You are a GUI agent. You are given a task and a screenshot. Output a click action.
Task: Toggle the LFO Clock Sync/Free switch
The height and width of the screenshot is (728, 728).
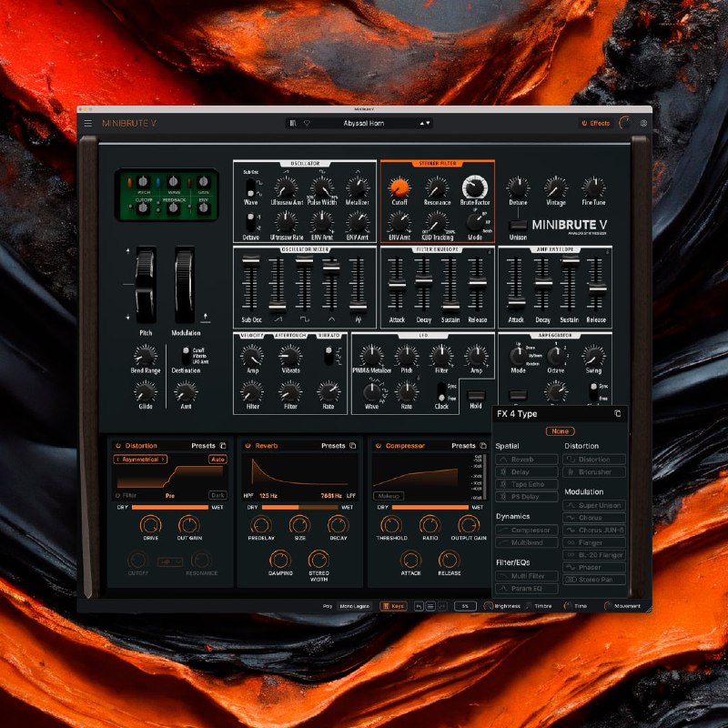pyautogui.click(x=441, y=391)
